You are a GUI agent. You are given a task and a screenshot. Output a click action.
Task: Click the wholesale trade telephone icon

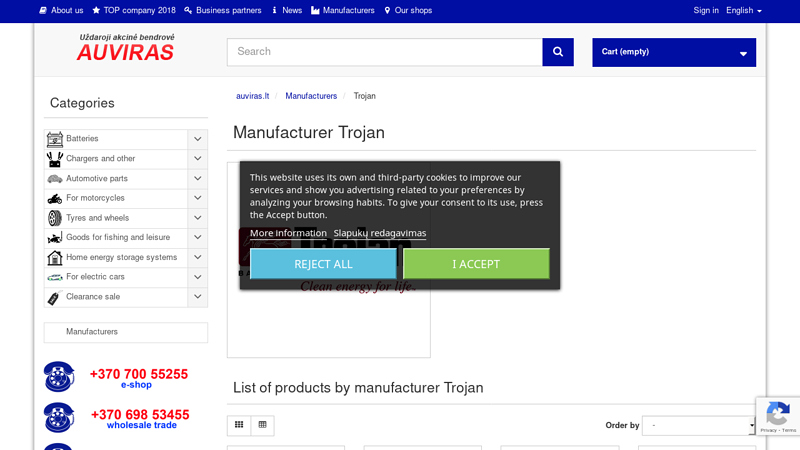click(x=59, y=417)
